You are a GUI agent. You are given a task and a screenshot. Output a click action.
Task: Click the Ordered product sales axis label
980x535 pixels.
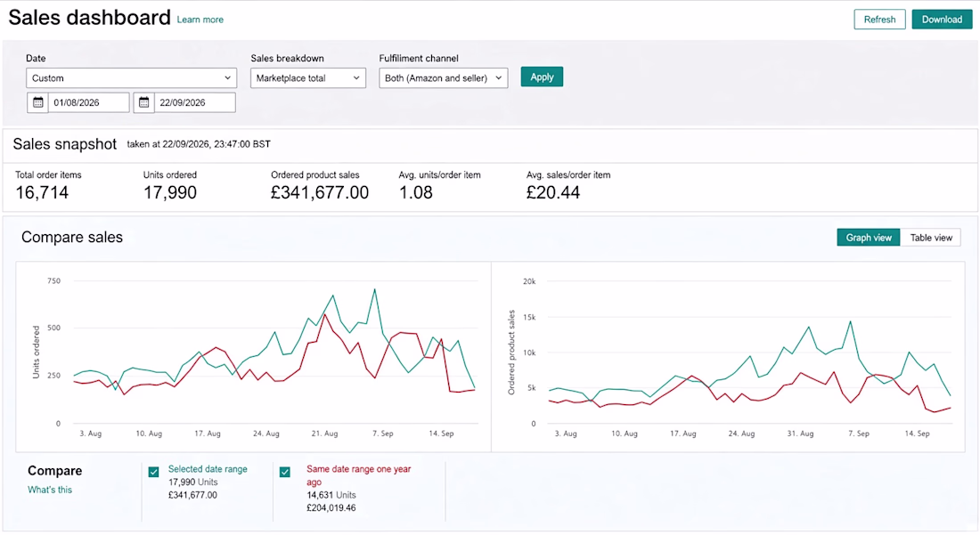(511, 353)
